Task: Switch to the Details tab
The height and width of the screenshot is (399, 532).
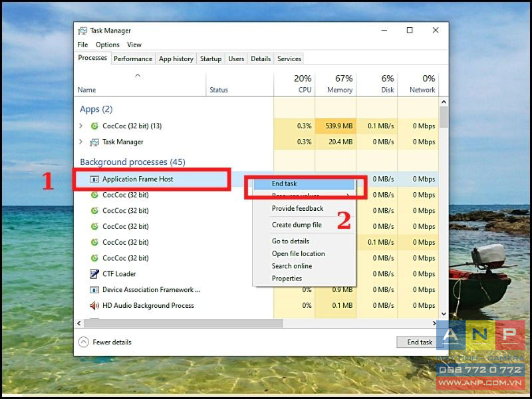Action: point(261,59)
